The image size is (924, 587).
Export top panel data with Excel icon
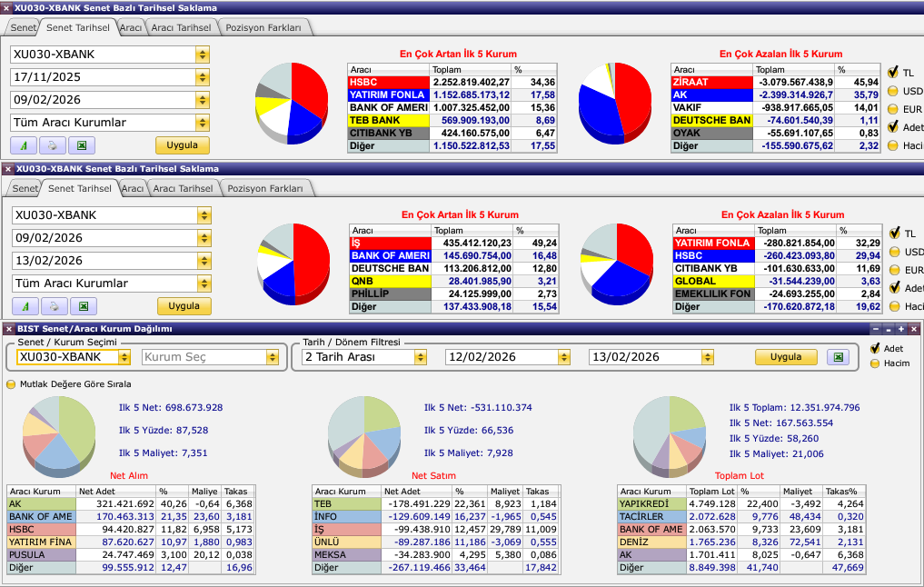82,145
